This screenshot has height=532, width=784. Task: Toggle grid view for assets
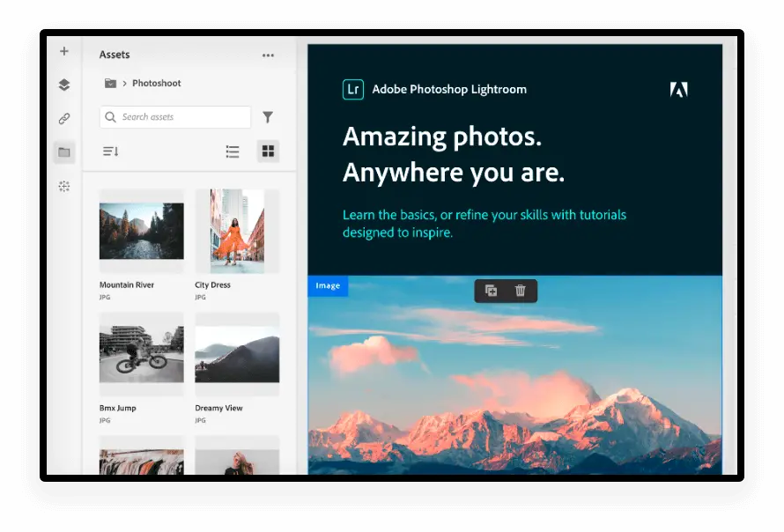click(268, 151)
